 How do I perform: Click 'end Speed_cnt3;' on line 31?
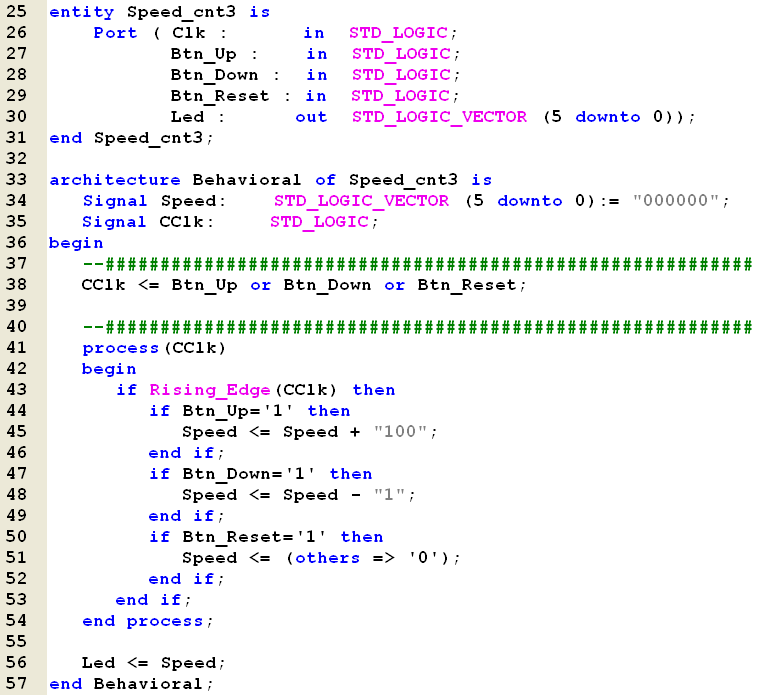(x=131, y=138)
